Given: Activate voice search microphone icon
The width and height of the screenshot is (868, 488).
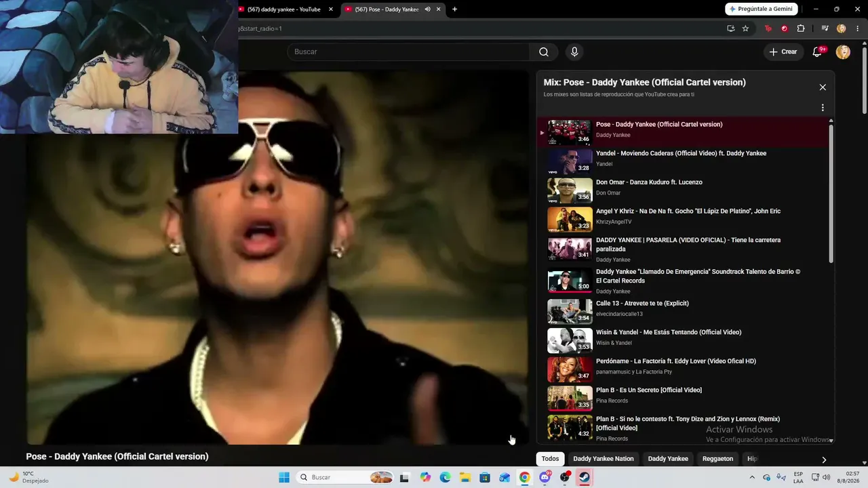Looking at the screenshot, I should pos(574,52).
